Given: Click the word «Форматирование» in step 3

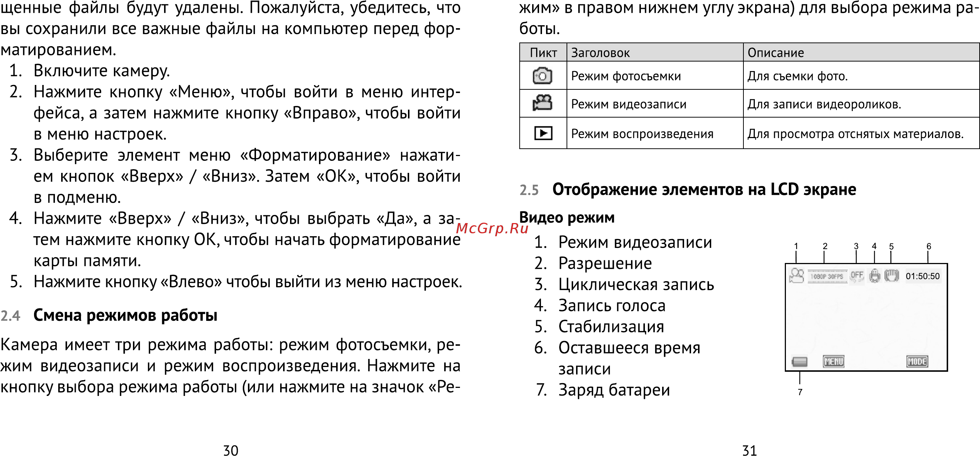Looking at the screenshot, I should (315, 155).
